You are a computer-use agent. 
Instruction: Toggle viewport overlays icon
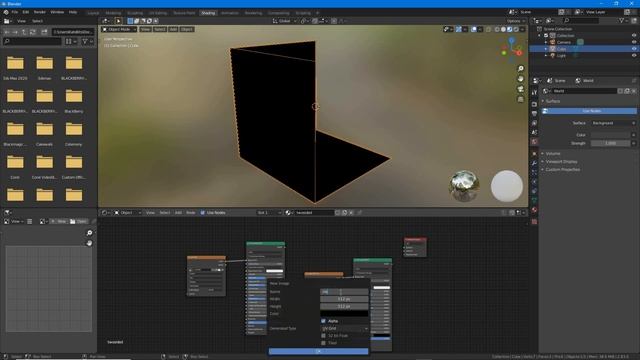click(474, 29)
